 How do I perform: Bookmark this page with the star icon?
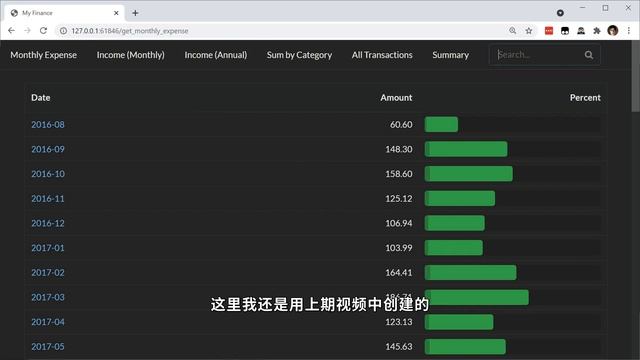[x=529, y=31]
